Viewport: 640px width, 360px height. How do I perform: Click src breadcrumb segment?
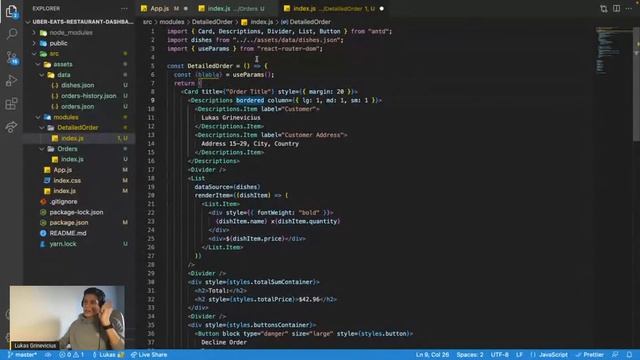[147, 22]
